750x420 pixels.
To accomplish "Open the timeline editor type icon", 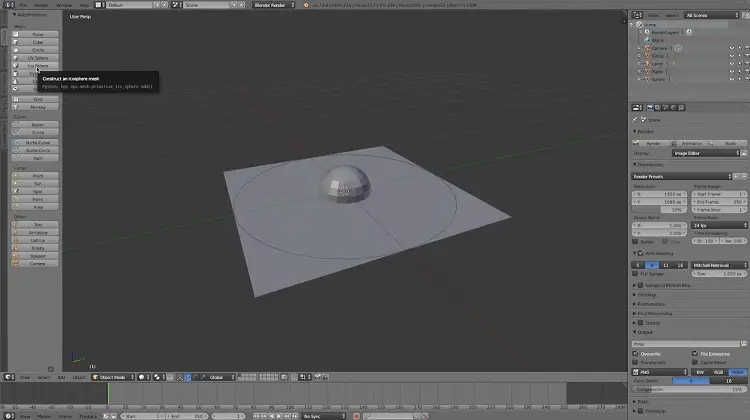I will [9, 416].
